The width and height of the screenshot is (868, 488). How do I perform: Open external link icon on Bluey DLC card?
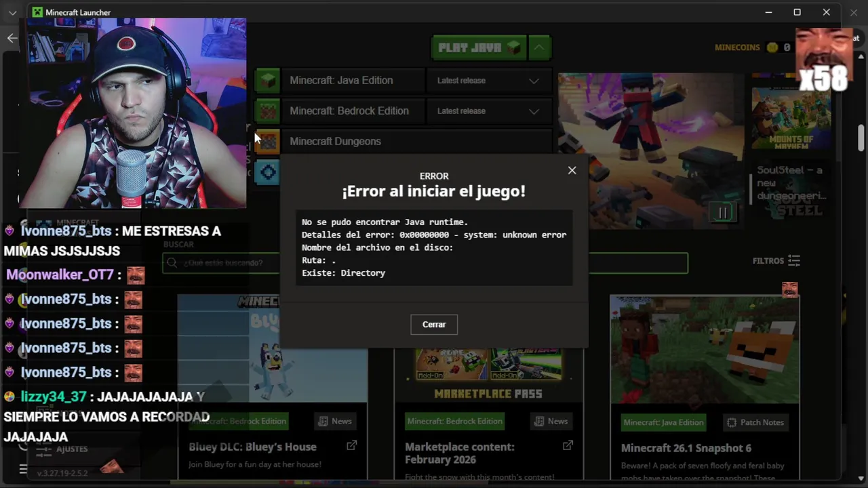click(351, 445)
